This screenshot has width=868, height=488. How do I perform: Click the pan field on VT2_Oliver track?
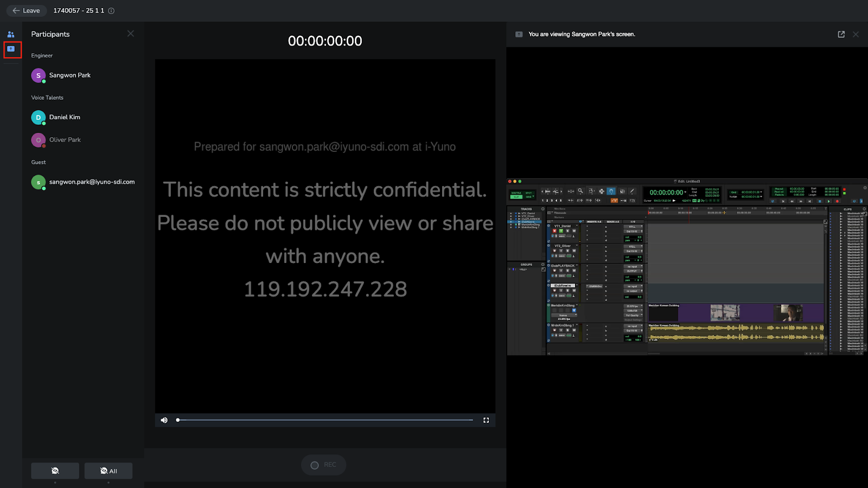[x=633, y=260]
